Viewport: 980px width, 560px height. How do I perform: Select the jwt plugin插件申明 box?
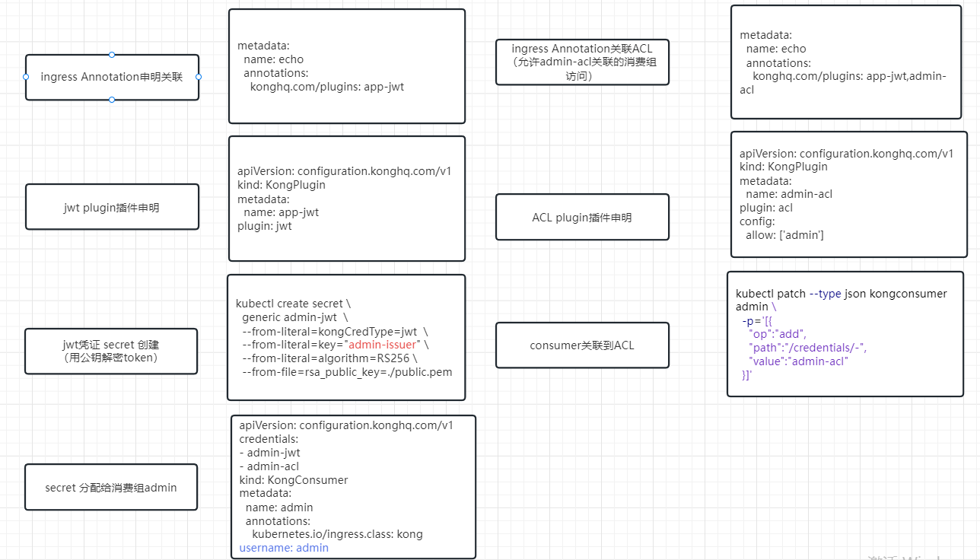(x=112, y=207)
